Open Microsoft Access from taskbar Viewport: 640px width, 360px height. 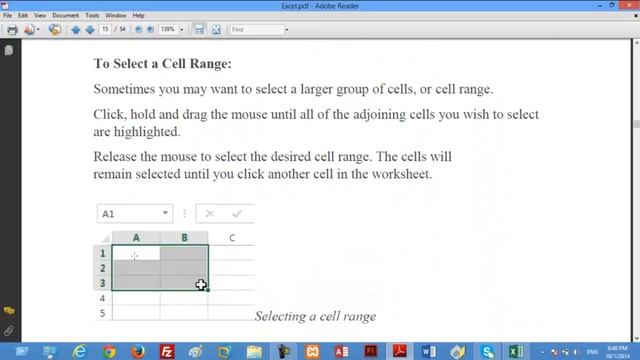[341, 351]
